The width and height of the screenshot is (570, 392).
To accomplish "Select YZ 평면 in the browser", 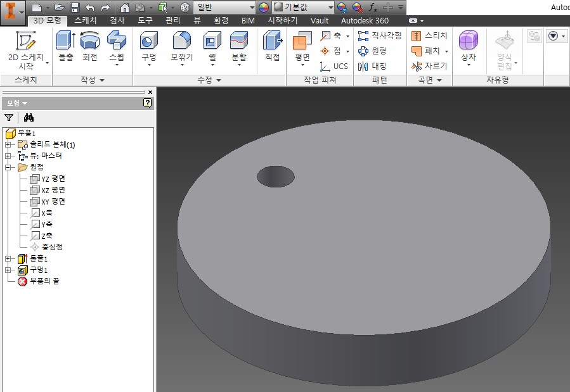I will [48, 179].
